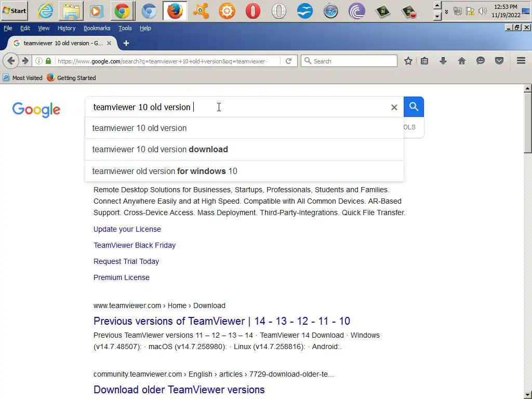Image resolution: width=532 pixels, height=399 pixels.
Task: Click the Start button
Action: [x=14, y=10]
